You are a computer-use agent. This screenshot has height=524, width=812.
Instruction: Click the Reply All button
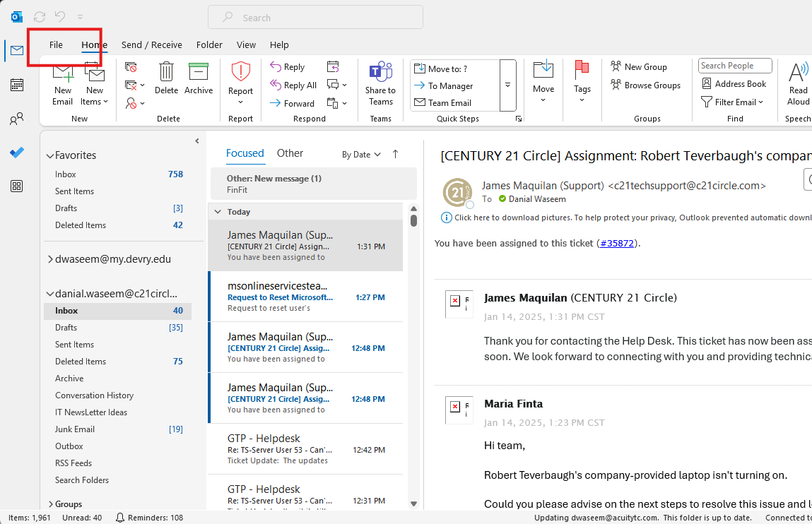click(x=293, y=85)
